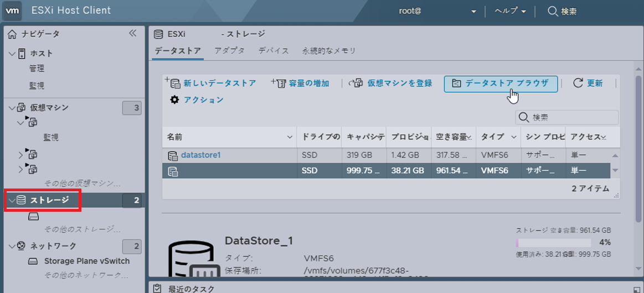The width and height of the screenshot is (644, 293).
Task: Click the Provisioned (プロビジョ) column header
Action: [409, 137]
